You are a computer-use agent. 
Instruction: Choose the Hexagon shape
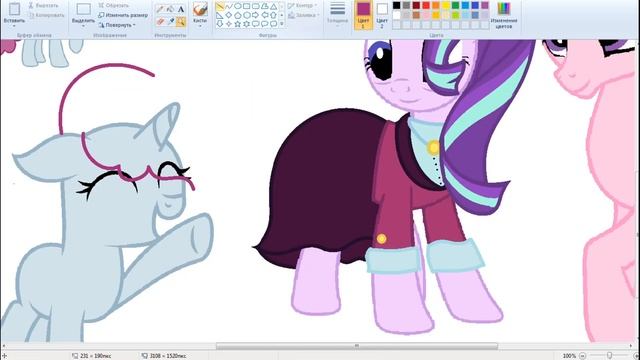point(247,15)
